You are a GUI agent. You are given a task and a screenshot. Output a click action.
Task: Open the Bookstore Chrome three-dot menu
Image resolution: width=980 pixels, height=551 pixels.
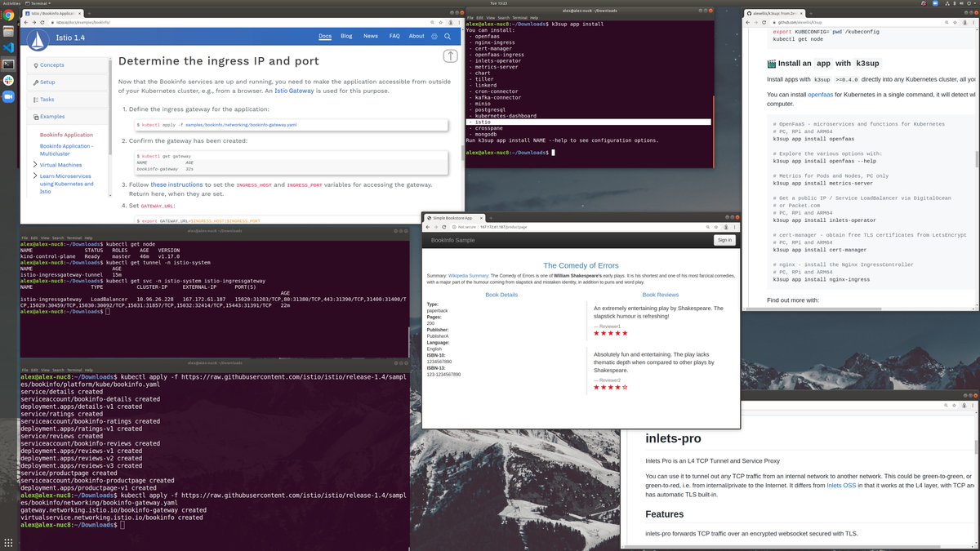pos(735,227)
